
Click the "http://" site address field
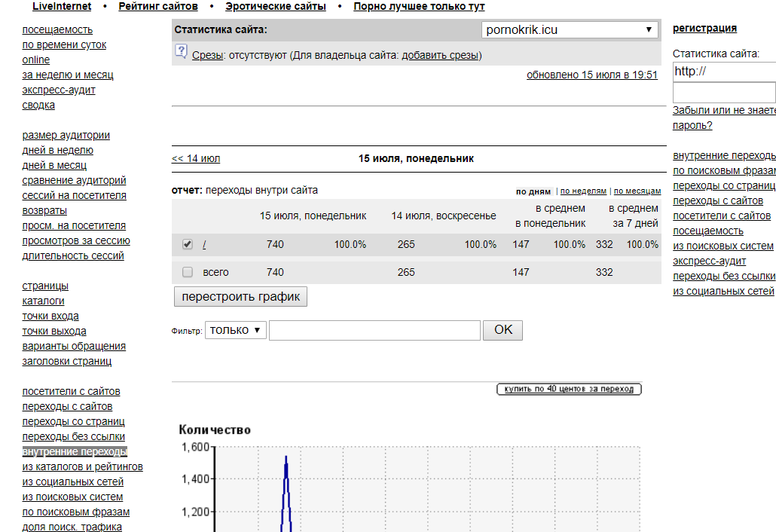[x=723, y=72]
